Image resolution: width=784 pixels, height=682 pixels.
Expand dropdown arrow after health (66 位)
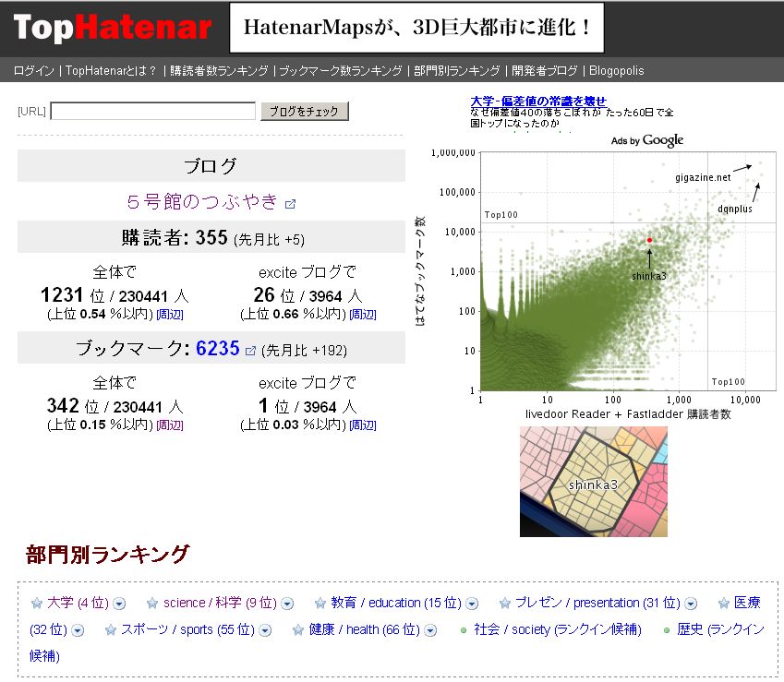coord(430,630)
